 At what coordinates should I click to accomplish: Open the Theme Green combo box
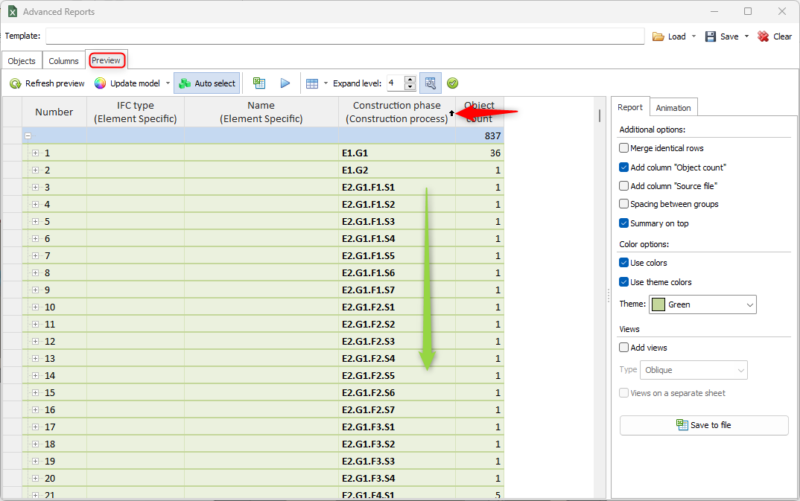[x=703, y=305]
